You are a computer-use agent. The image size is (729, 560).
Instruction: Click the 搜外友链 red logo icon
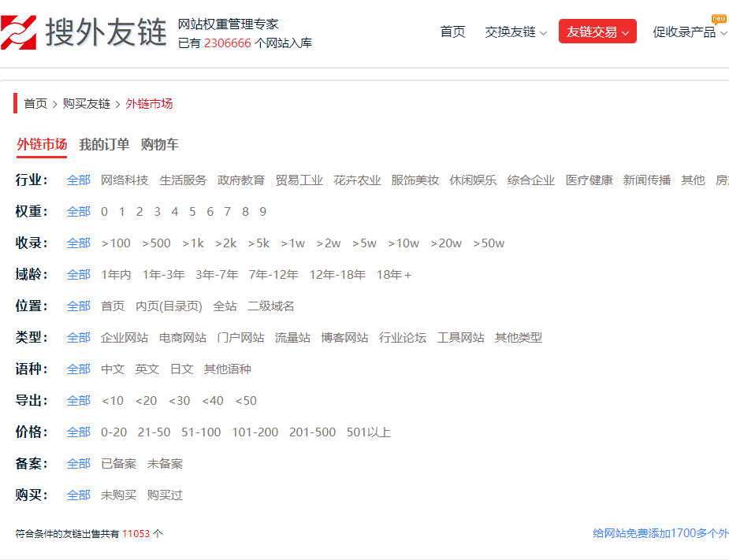pos(19,32)
